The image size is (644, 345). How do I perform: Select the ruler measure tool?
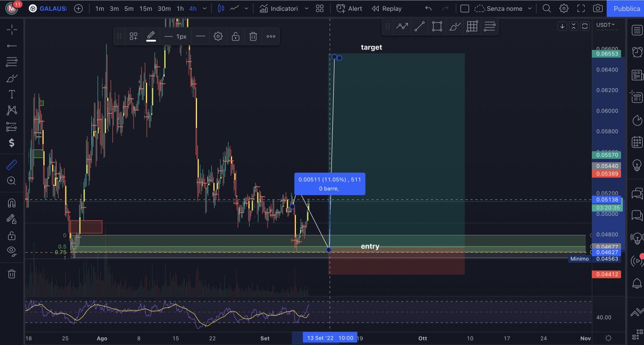click(x=11, y=165)
